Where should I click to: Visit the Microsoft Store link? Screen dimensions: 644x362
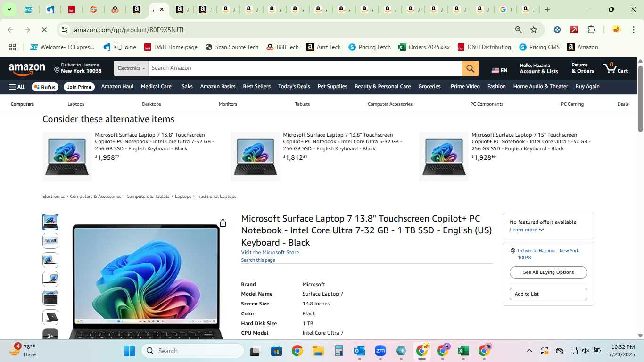pyautogui.click(x=270, y=253)
